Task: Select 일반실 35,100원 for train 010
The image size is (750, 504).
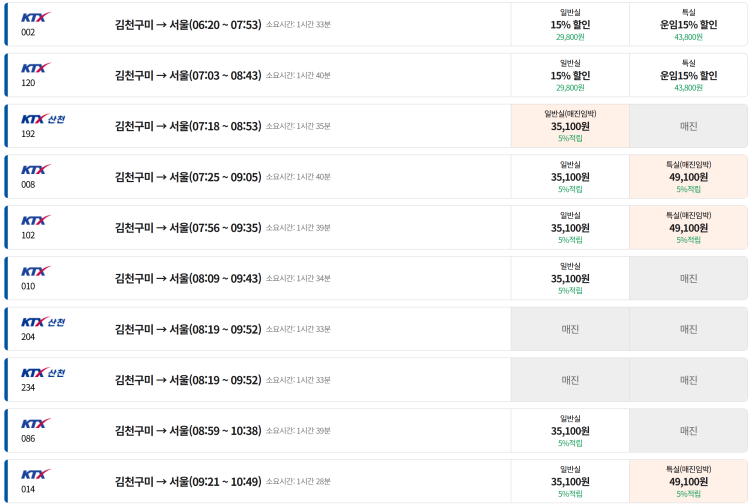Action: coord(570,278)
